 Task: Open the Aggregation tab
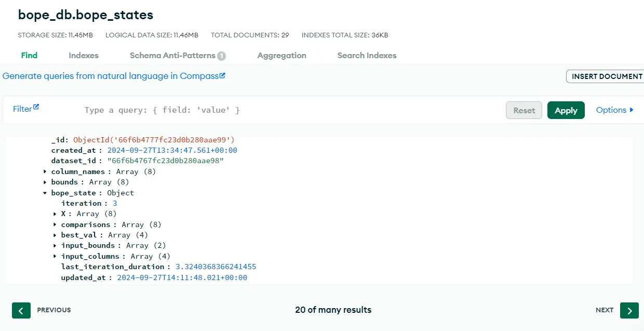(281, 55)
